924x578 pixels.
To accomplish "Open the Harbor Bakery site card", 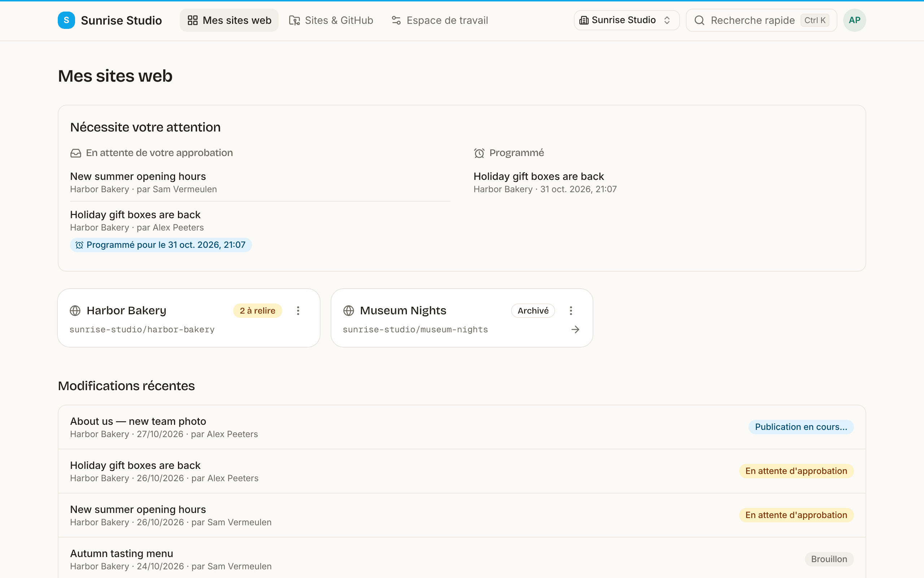I will tap(189, 318).
